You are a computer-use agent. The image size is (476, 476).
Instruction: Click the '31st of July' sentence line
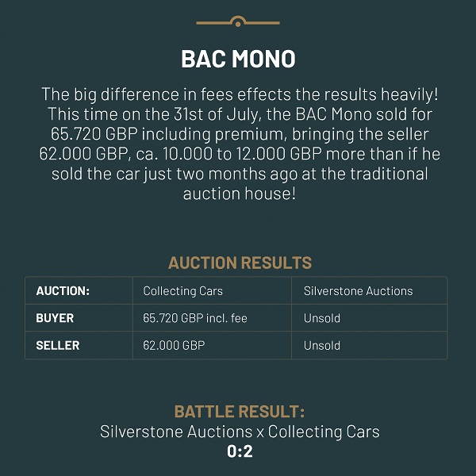coord(240,114)
